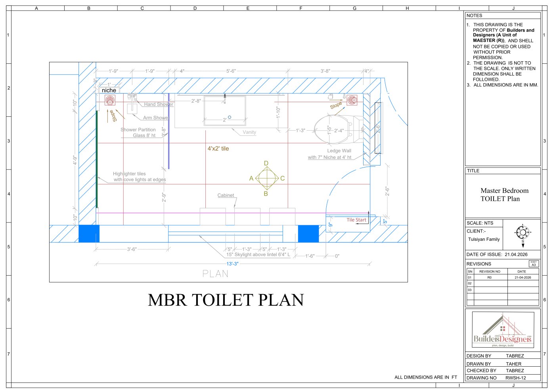Click elevation marker letter D
555x392 pixels.
[266, 163]
